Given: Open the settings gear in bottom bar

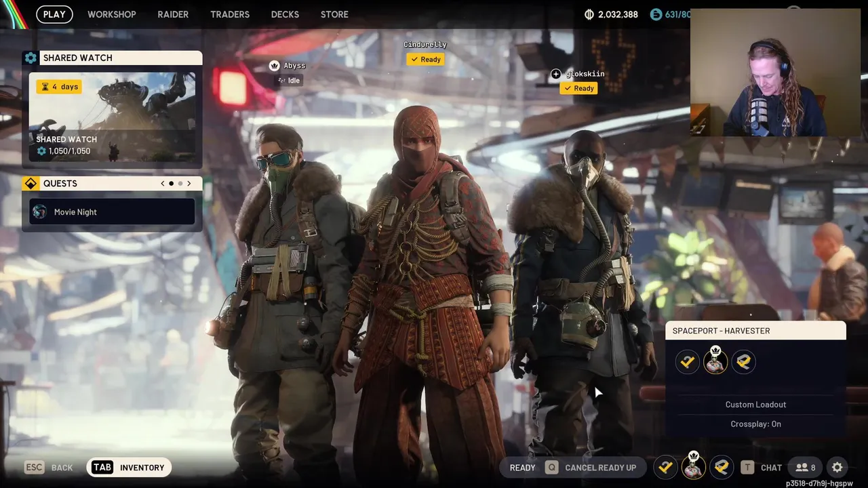Looking at the screenshot, I should coord(837,467).
